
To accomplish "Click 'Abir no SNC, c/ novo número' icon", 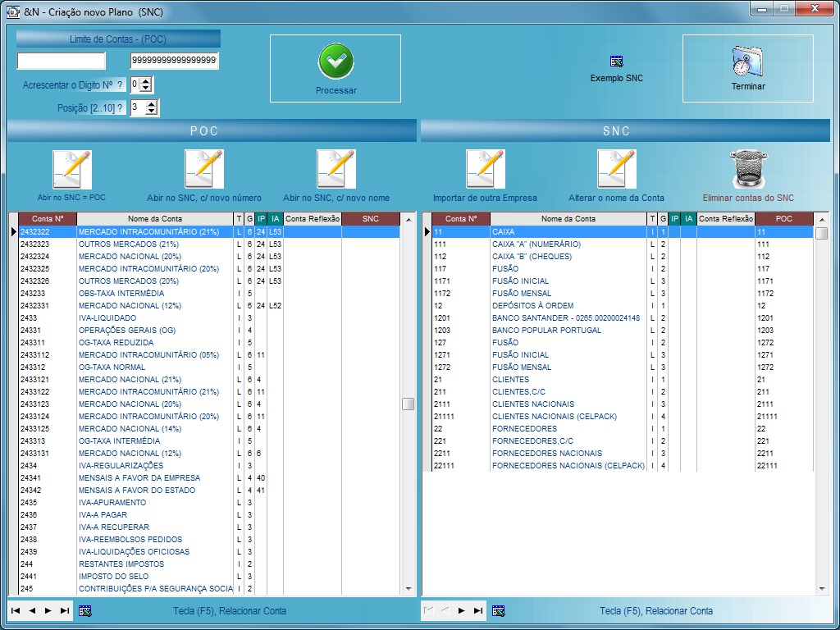I will coord(204,169).
